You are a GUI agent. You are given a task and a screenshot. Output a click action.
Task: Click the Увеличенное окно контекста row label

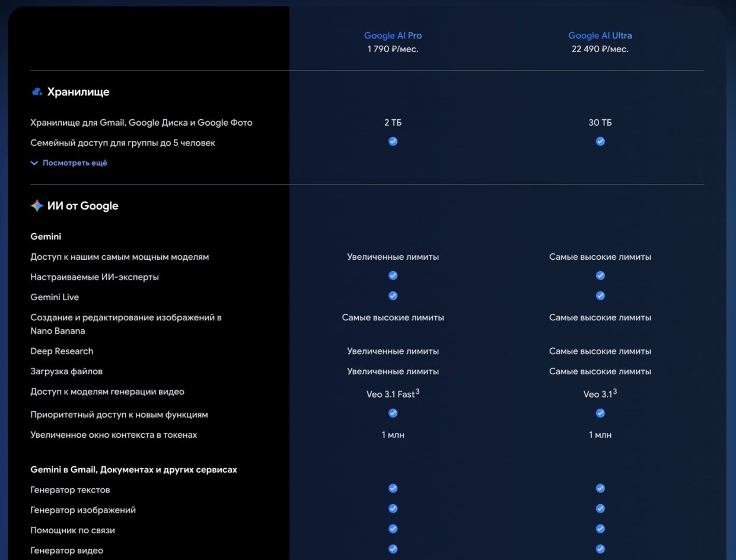[x=114, y=435]
